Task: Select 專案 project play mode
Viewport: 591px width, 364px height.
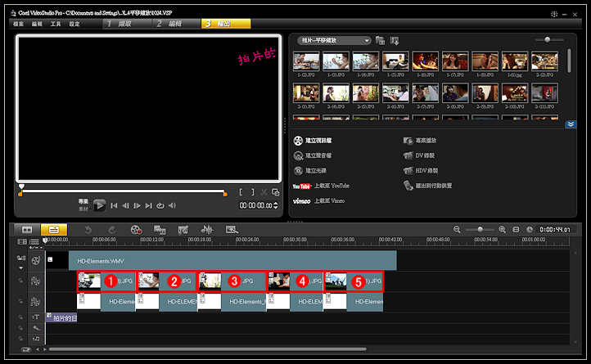Action: click(83, 201)
